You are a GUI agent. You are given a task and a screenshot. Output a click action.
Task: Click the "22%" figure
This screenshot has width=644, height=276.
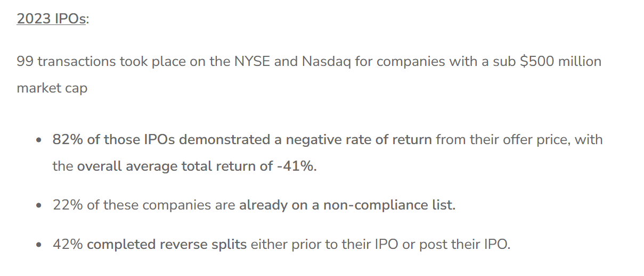click(x=68, y=205)
